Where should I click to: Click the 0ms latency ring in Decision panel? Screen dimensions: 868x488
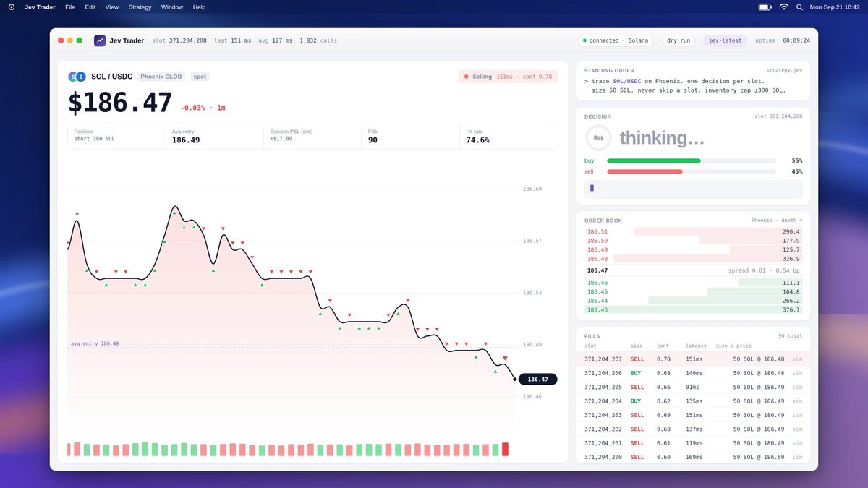click(598, 137)
